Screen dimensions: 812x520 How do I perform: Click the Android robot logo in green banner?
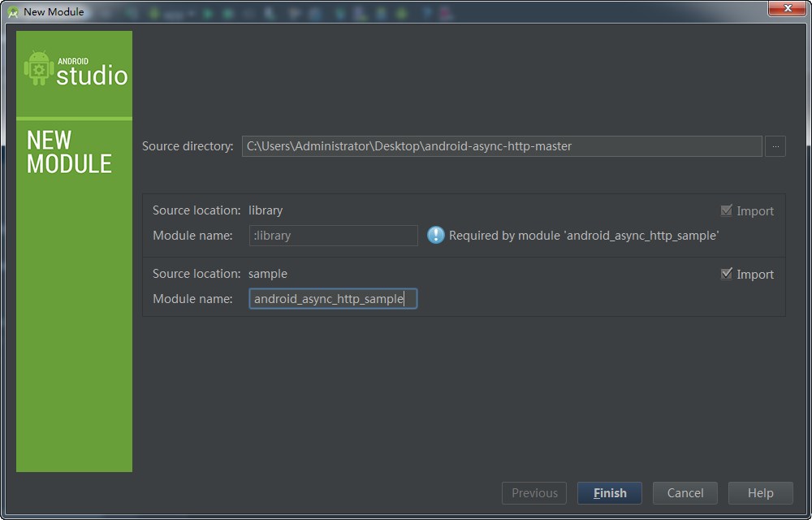point(38,68)
